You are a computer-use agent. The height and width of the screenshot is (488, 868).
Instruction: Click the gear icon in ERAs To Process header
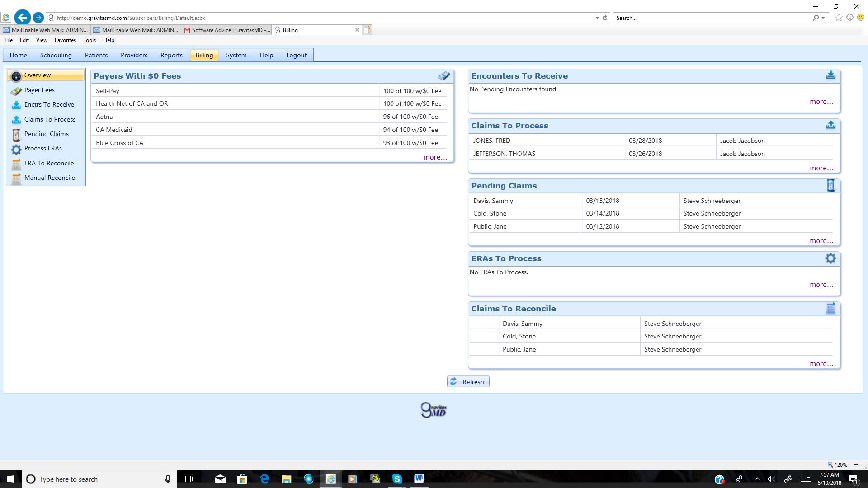(x=830, y=258)
